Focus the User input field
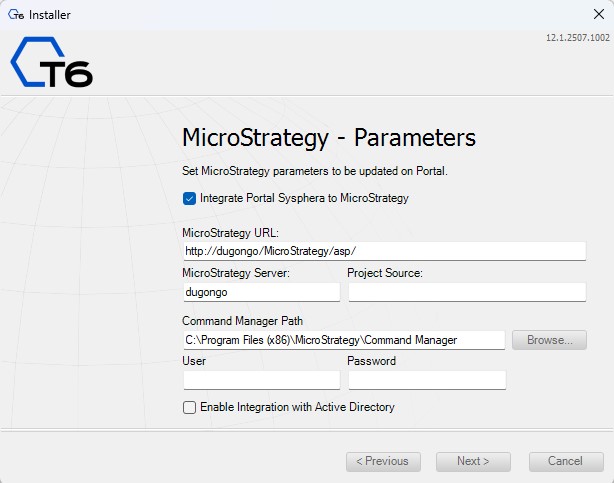 pos(262,380)
